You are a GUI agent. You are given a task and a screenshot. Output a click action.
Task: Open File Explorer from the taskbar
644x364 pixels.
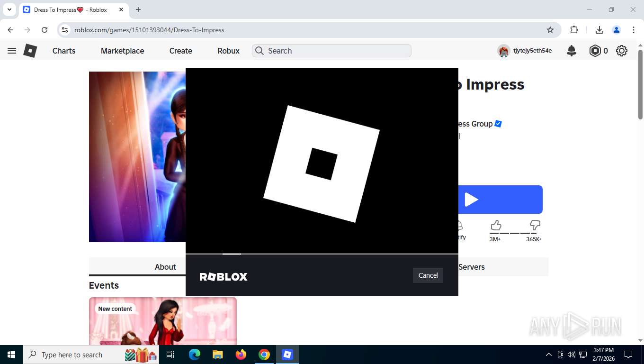click(x=217, y=355)
